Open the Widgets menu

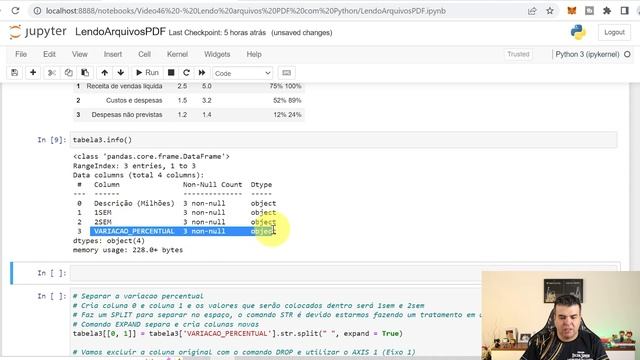(217, 54)
